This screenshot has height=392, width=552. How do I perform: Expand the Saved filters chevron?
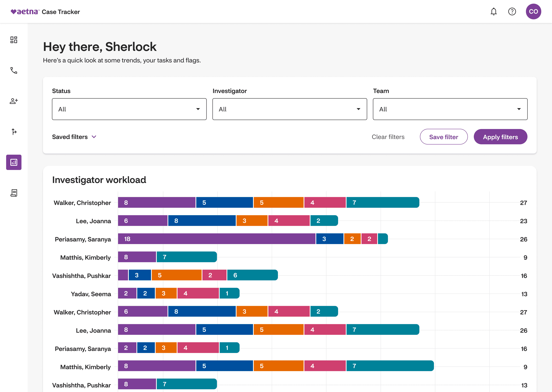94,137
